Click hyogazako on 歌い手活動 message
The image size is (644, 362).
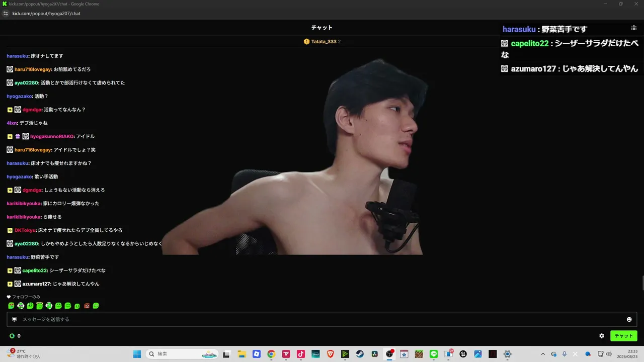tap(19, 177)
